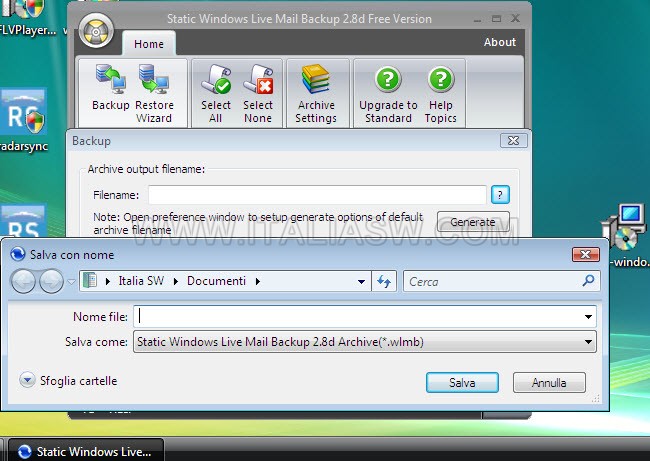This screenshot has height=461, width=650.
Task: Open the Salva come file type dropdown
Action: (x=365, y=342)
